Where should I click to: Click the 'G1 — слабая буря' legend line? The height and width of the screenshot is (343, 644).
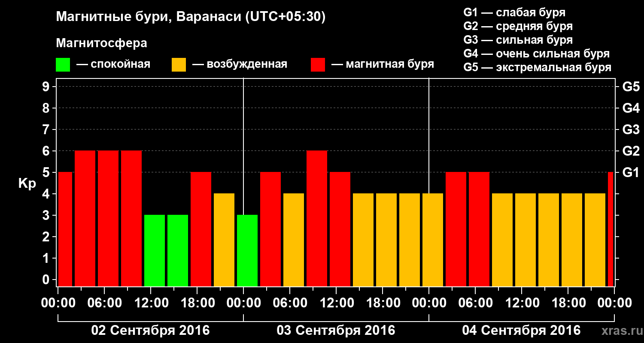(514, 12)
